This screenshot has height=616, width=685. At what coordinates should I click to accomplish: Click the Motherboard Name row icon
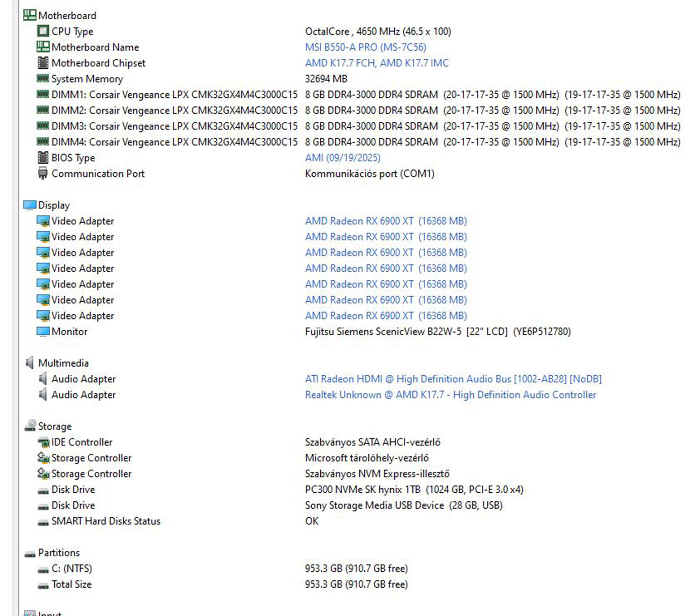43,47
